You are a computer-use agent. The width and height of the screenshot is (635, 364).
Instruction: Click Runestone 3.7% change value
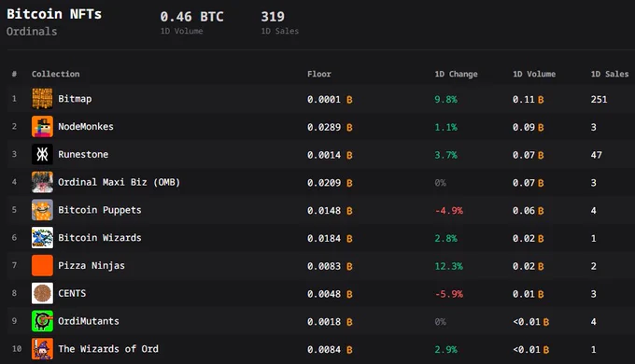445,155
